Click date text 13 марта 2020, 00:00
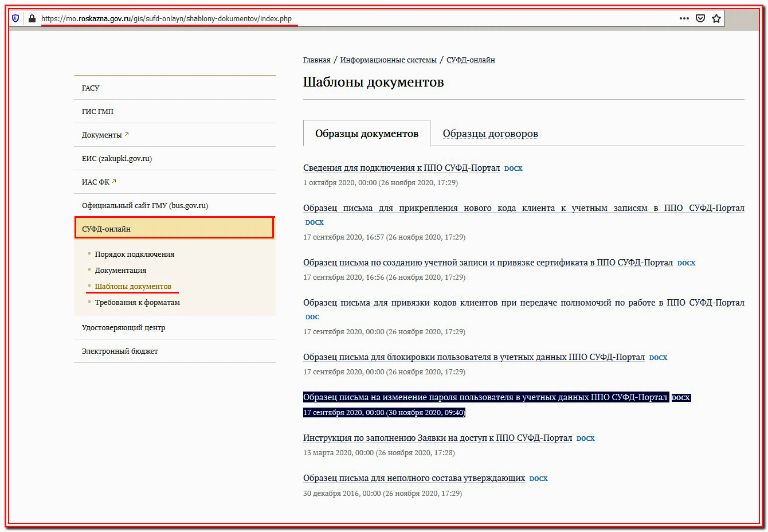The width and height of the screenshot is (768, 532). (x=338, y=453)
